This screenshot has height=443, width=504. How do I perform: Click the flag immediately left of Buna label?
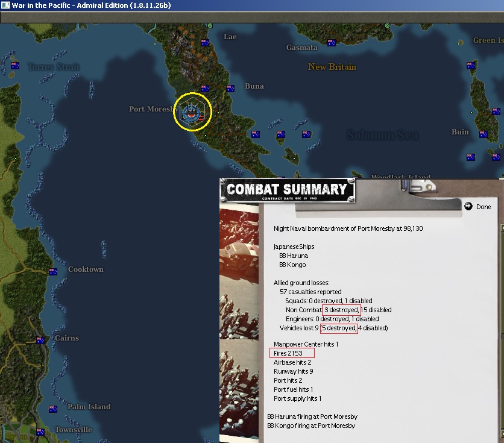coord(230,88)
